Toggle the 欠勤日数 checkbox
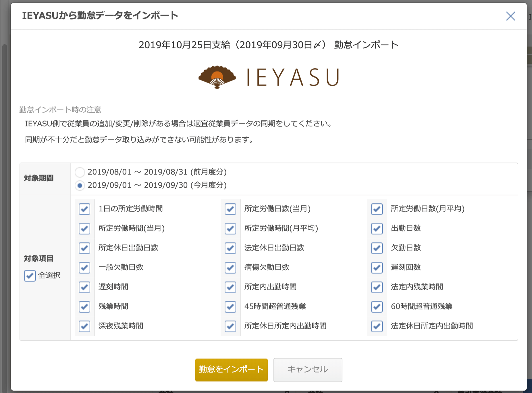The height and width of the screenshot is (393, 532). 377,248
